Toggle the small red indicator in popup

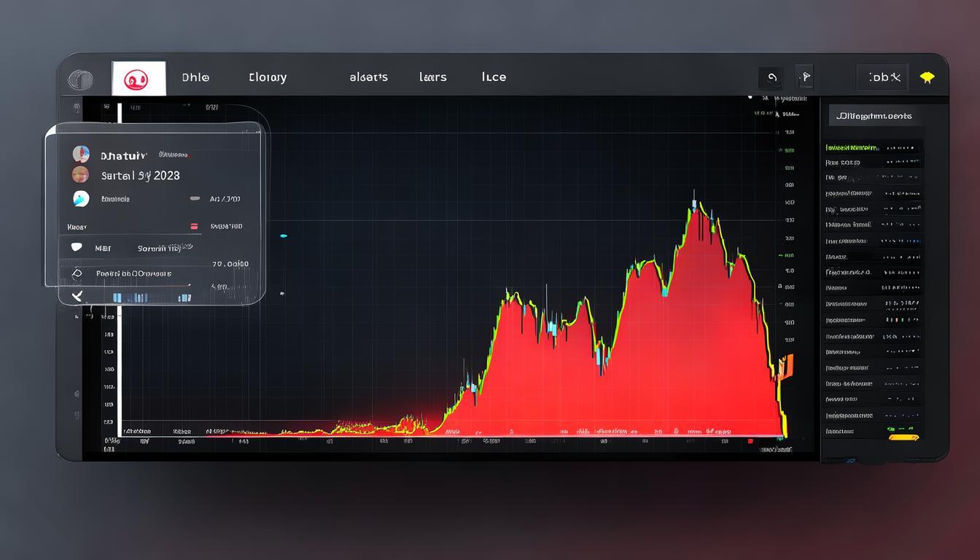click(x=194, y=226)
